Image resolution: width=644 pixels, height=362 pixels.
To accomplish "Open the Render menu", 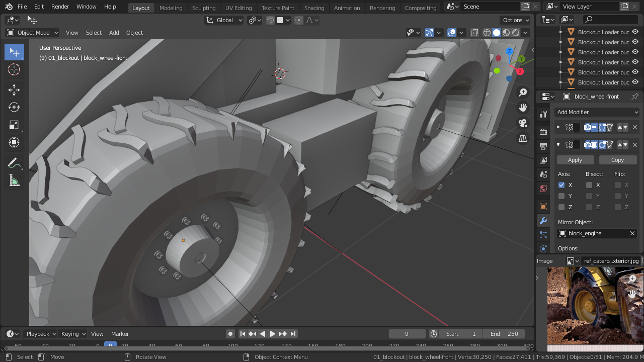I will pos(60,7).
